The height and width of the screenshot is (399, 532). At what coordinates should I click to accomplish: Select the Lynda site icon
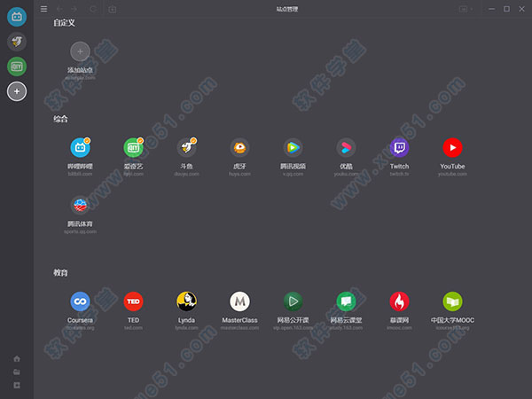point(186,301)
